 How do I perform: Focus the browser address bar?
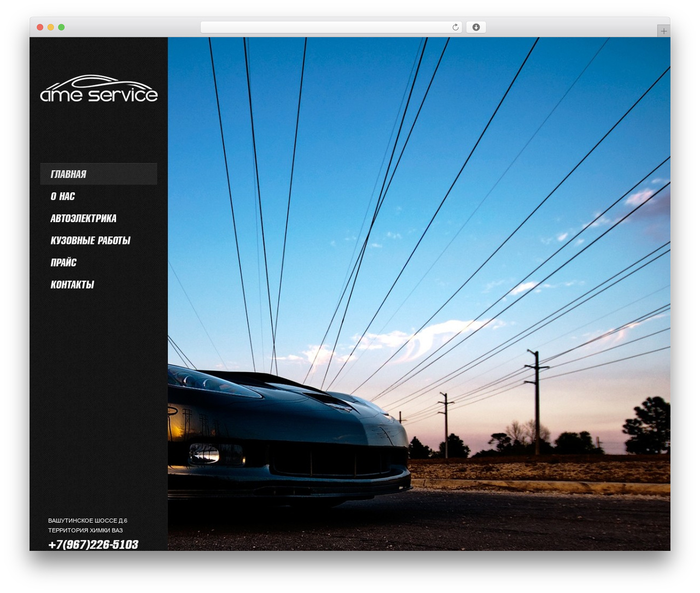point(331,27)
